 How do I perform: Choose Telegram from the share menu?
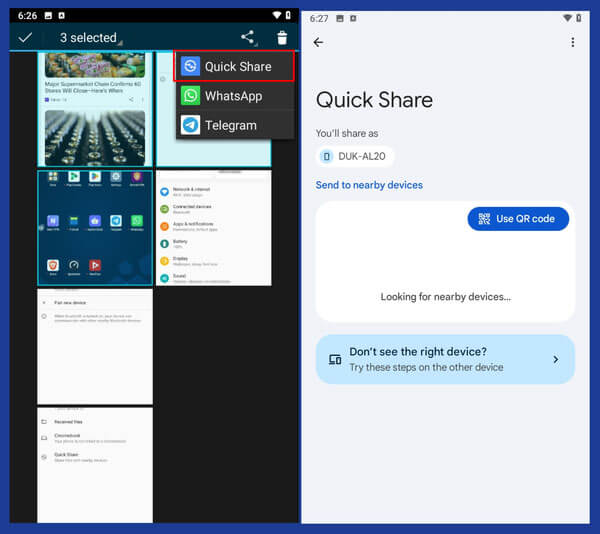[231, 125]
